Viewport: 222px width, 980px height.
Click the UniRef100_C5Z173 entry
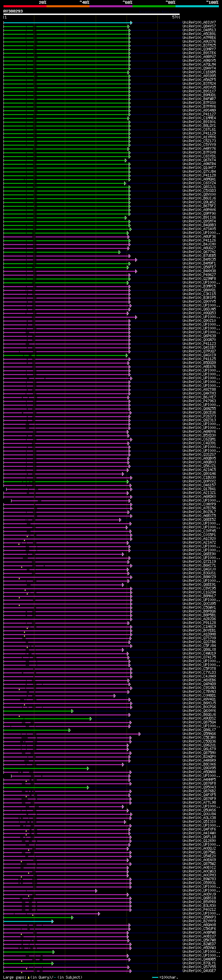click(x=199, y=141)
